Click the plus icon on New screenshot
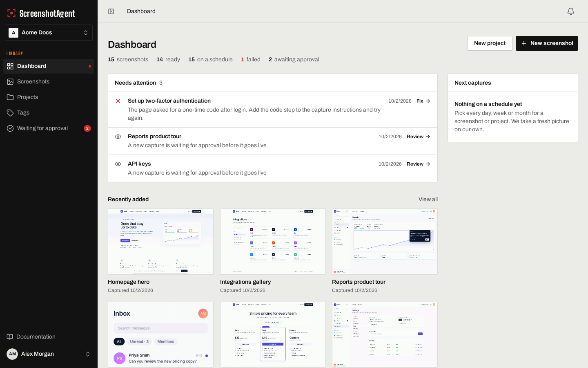 (x=524, y=43)
